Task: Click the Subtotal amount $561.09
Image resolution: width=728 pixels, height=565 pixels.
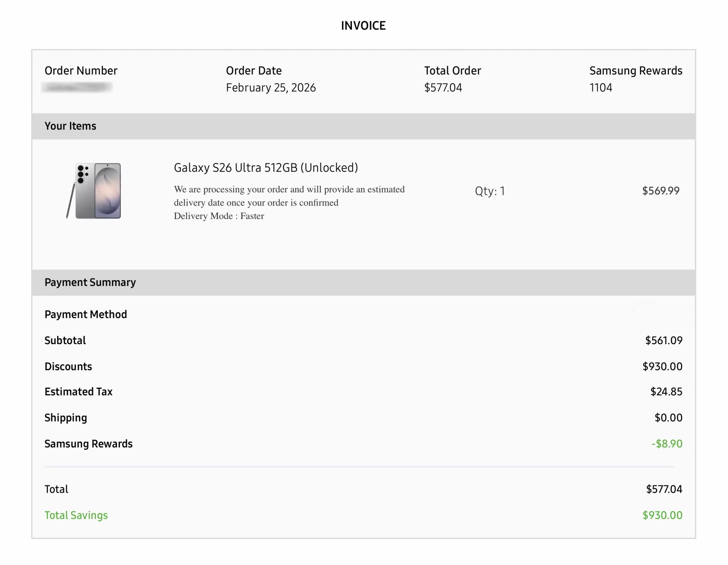Action: [x=664, y=341]
